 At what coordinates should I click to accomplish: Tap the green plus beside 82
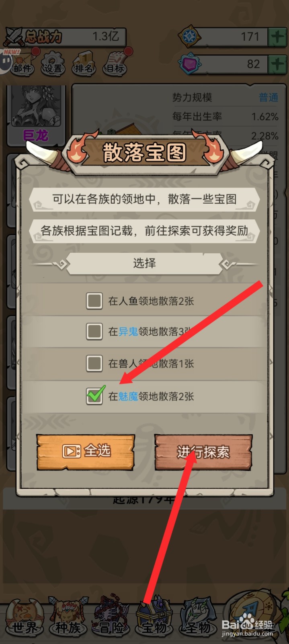click(277, 64)
